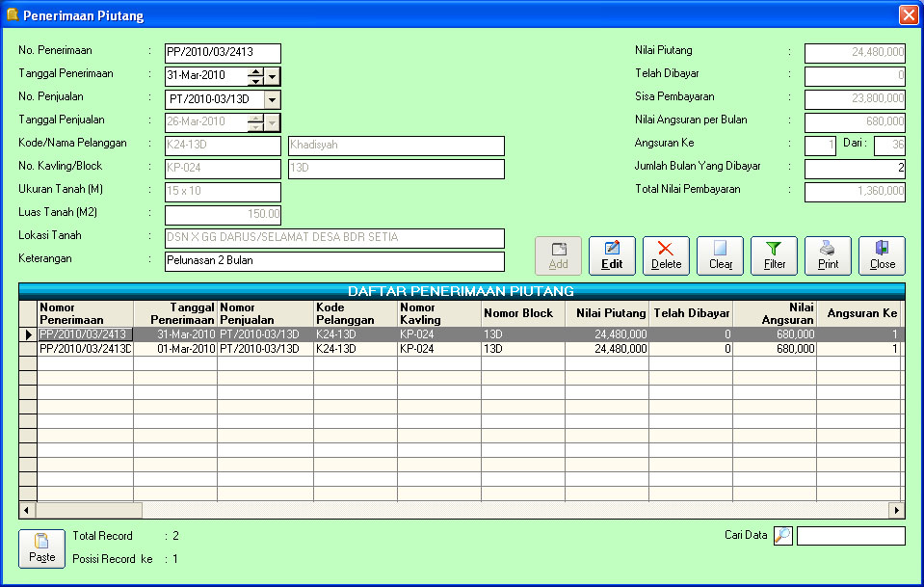
Task: Click the Paste clipboard button
Action: [41, 548]
